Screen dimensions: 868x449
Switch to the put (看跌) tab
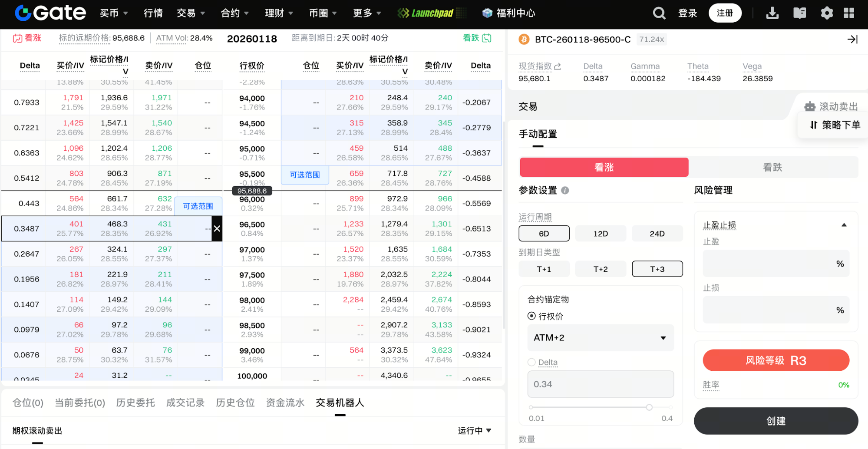(772, 167)
